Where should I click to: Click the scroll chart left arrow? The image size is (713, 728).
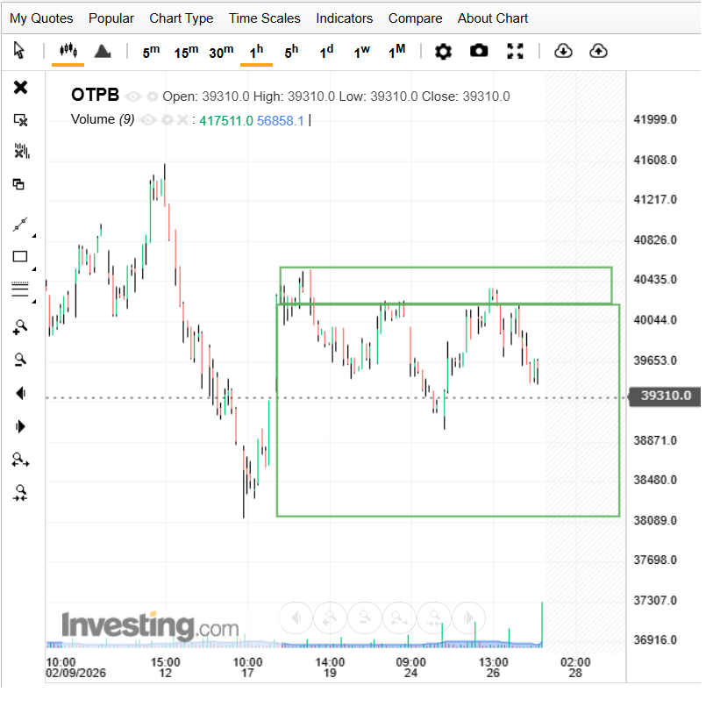tap(20, 393)
